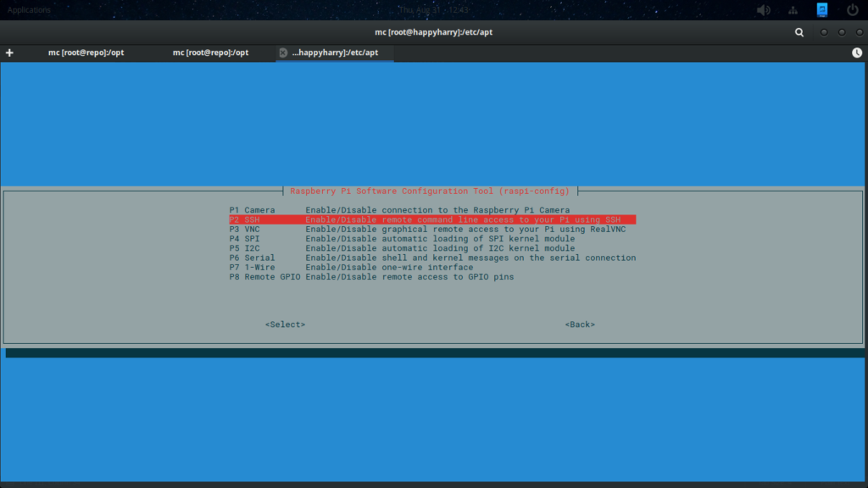Minimize the terminal window
868x488 pixels.
824,33
